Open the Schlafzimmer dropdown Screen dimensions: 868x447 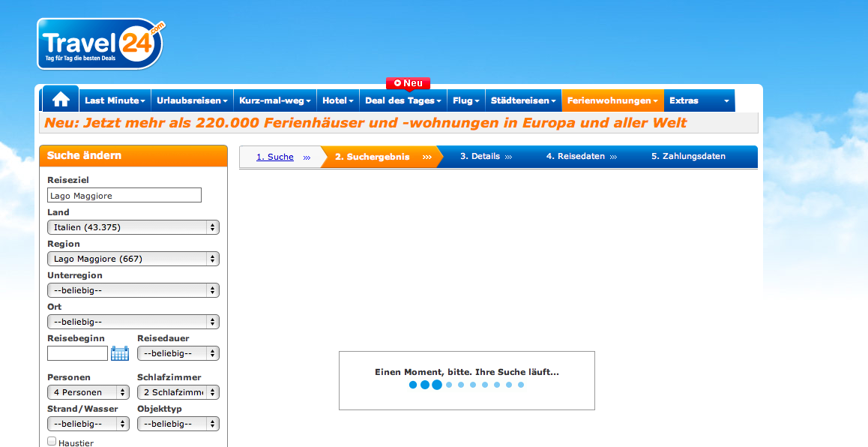coord(178,392)
